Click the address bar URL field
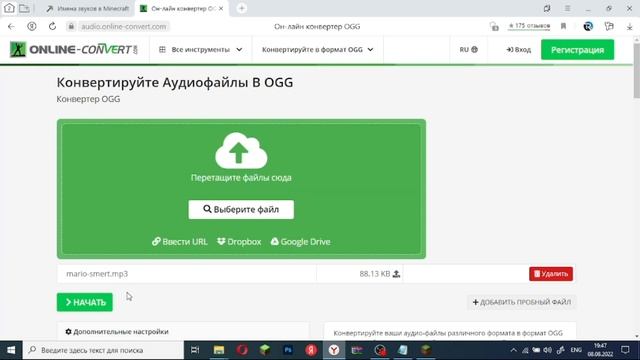This screenshot has height=360, width=640. [x=124, y=27]
